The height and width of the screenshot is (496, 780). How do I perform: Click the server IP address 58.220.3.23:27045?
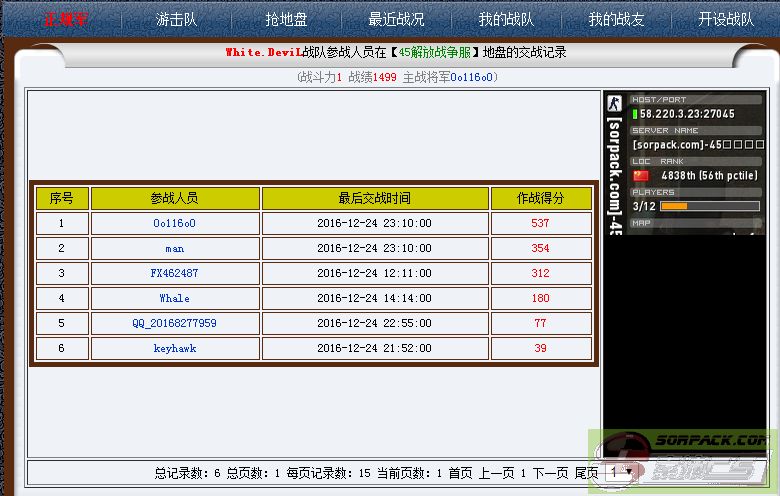point(687,114)
